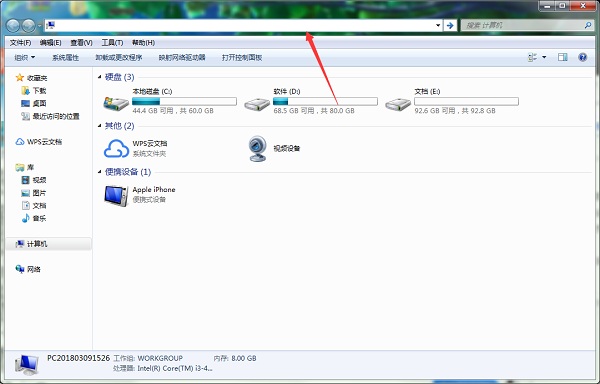
Task: Select the 视频设备 webcam icon
Action: point(257,148)
